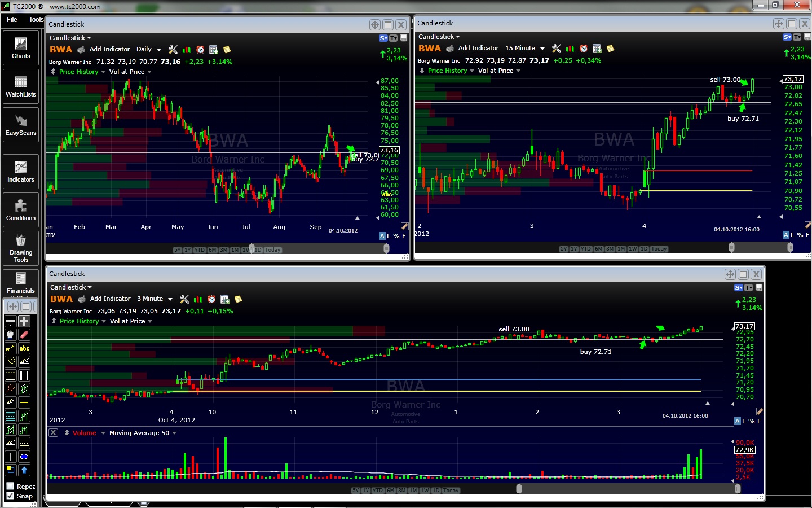
Task: Open the Tools menu
Action: pyautogui.click(x=36, y=20)
